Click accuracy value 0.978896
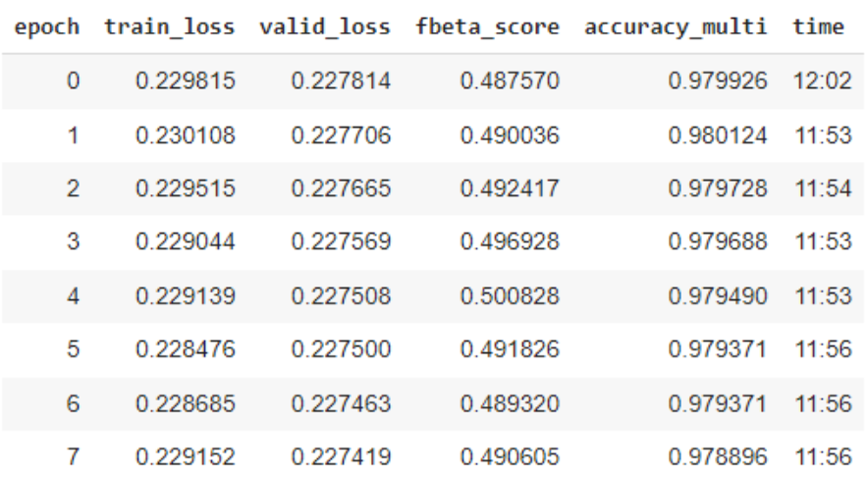This screenshot has width=868, height=479. pos(718,456)
